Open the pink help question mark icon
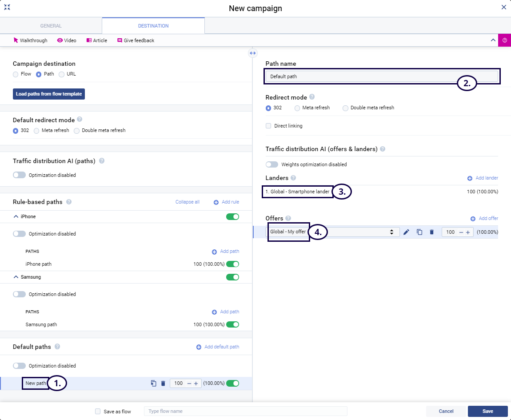 coord(504,40)
